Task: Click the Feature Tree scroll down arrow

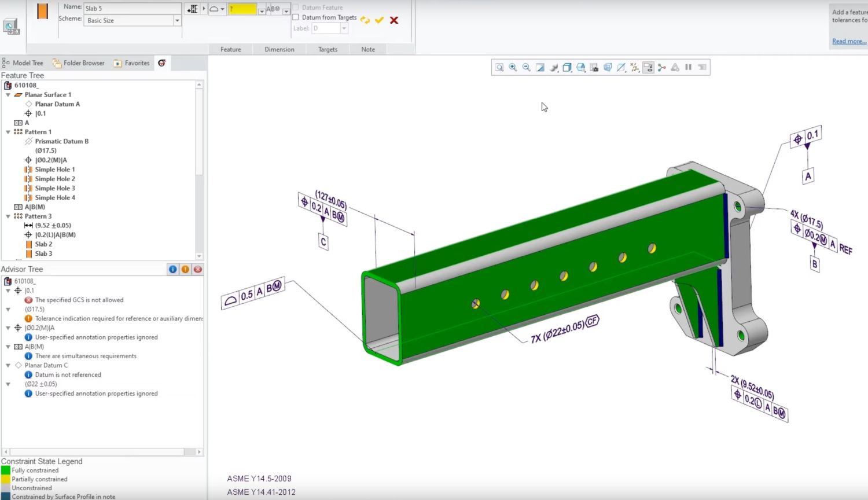Action: [x=199, y=256]
